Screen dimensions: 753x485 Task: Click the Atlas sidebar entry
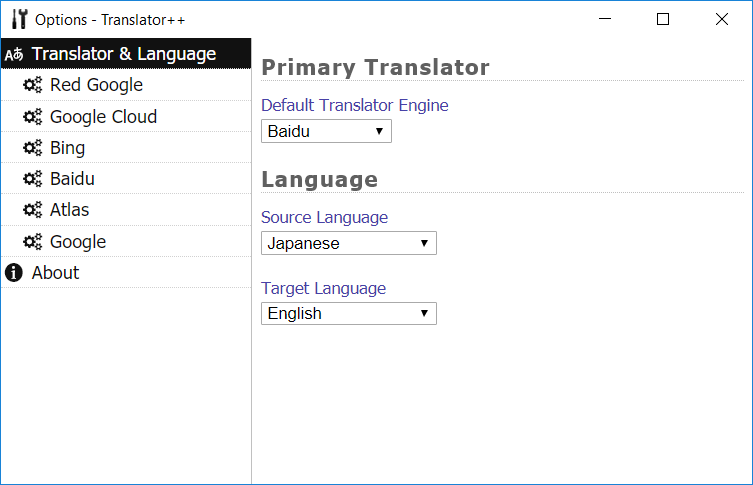(x=69, y=210)
